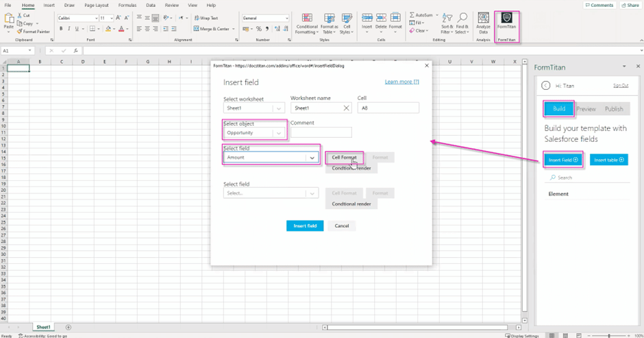The height and width of the screenshot is (338, 644).
Task: Apply the red Font Color swatch
Action: [x=121, y=29]
